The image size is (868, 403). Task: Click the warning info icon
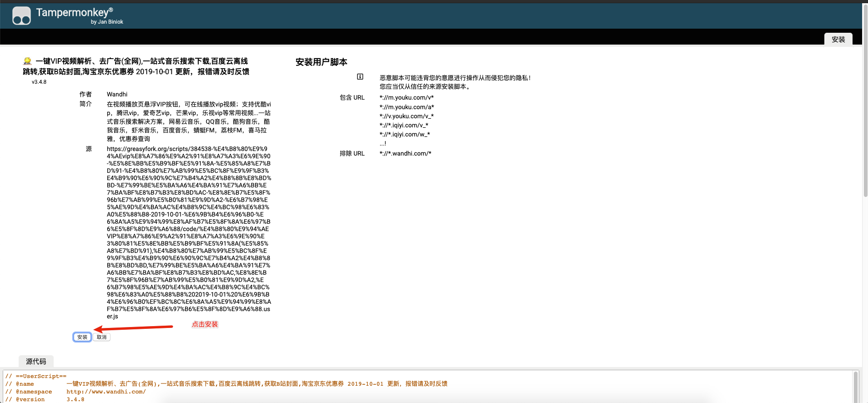(360, 77)
